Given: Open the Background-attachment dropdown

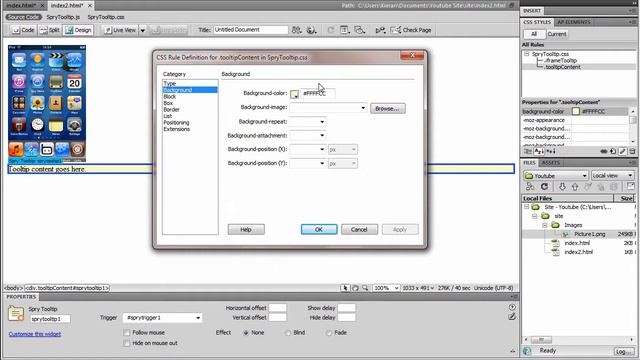Looking at the screenshot, I should [x=322, y=136].
